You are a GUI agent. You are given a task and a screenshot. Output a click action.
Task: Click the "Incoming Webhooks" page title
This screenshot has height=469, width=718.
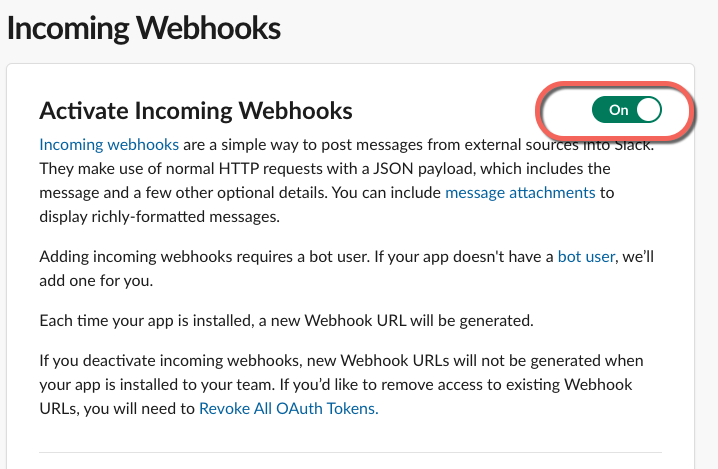144,28
